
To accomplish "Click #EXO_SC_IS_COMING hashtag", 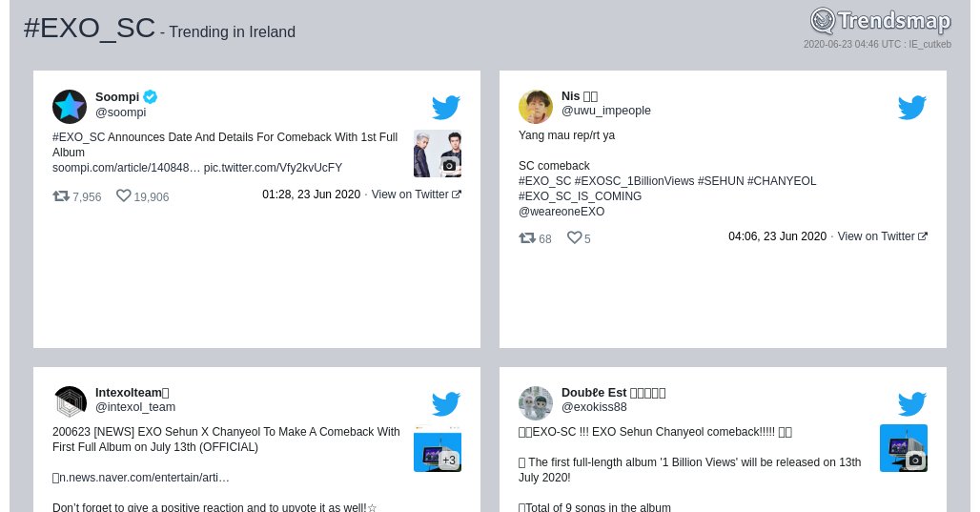I will click(580, 196).
